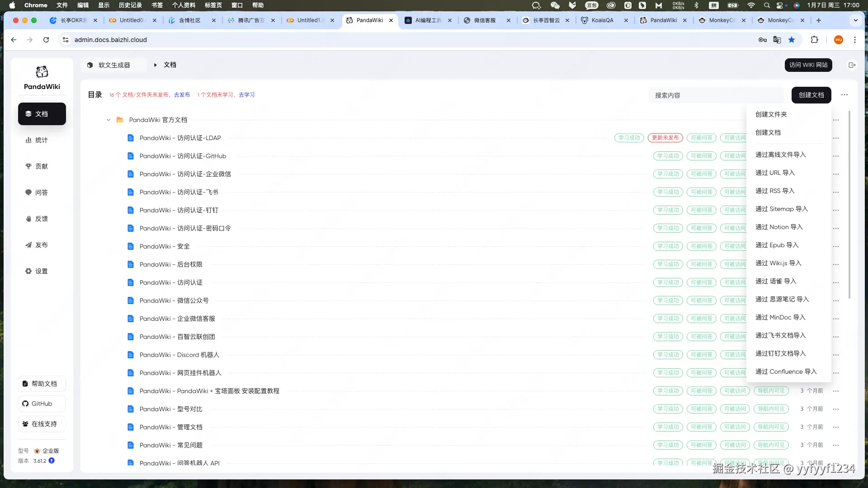Open the 统计 sidebar section
868x488 pixels.
pyautogui.click(x=42, y=140)
